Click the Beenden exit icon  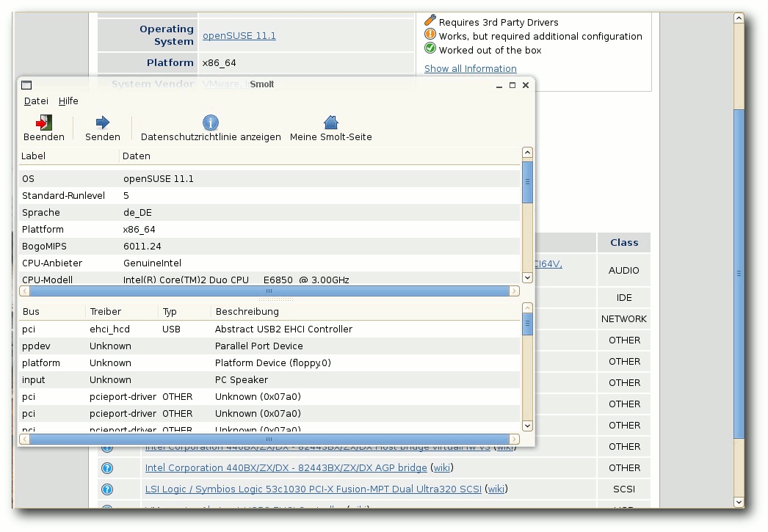tap(43, 123)
